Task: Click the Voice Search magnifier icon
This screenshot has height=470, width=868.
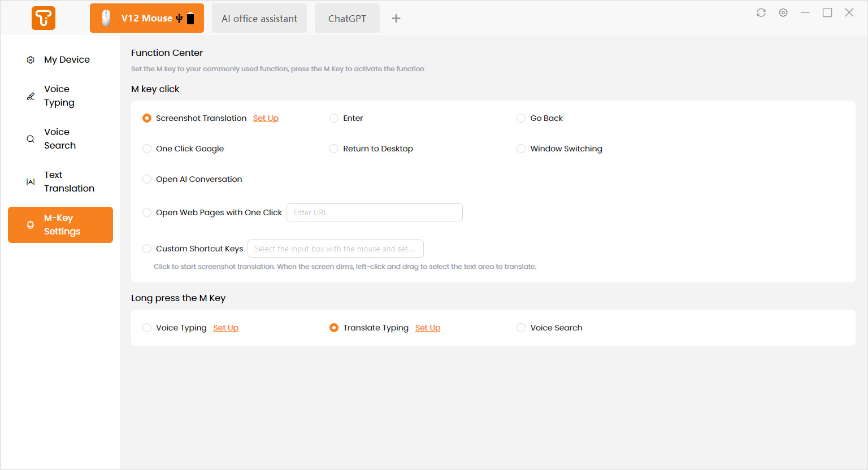Action: 31,139
